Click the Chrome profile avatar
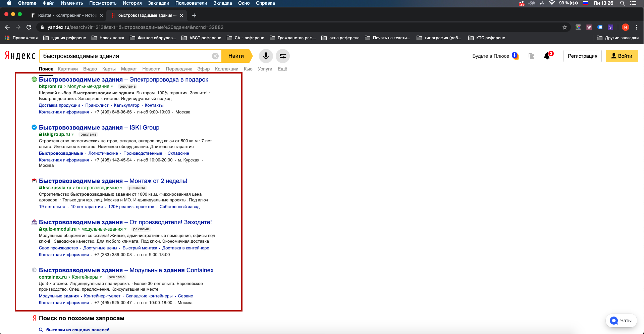This screenshot has height=334, width=644. 625,27
